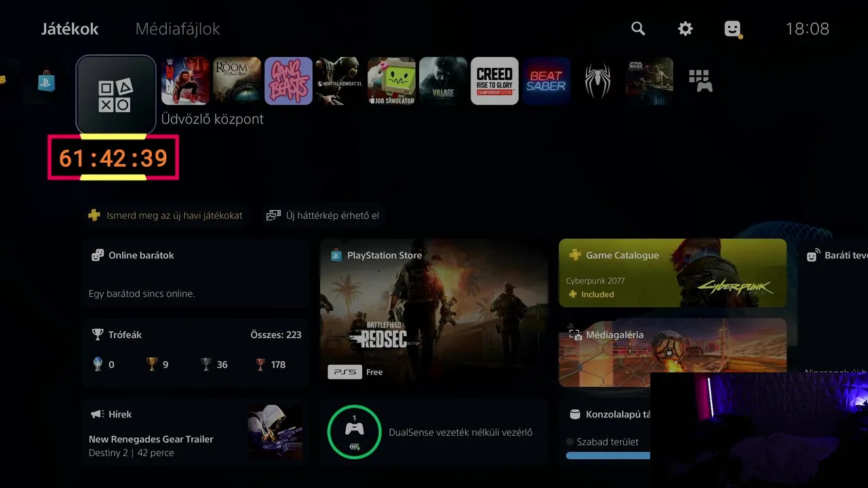Click the green DualSense controller icon
Image resolution: width=868 pixels, height=488 pixels.
pos(355,432)
